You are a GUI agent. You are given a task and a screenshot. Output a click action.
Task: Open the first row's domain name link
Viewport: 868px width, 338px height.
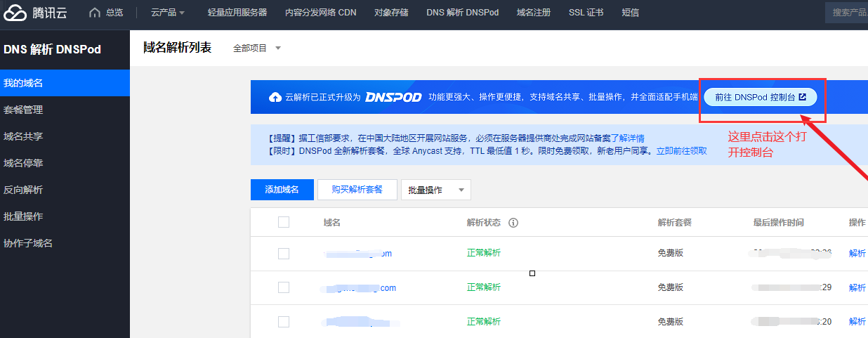click(x=357, y=254)
